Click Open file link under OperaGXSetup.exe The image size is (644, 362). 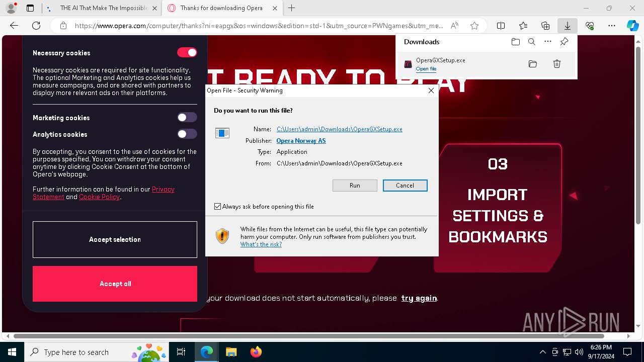(x=426, y=69)
